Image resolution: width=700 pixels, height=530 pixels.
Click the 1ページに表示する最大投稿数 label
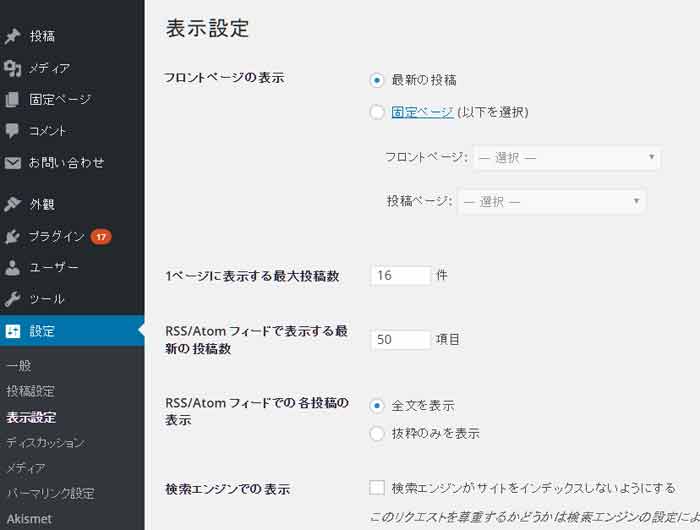click(252, 276)
